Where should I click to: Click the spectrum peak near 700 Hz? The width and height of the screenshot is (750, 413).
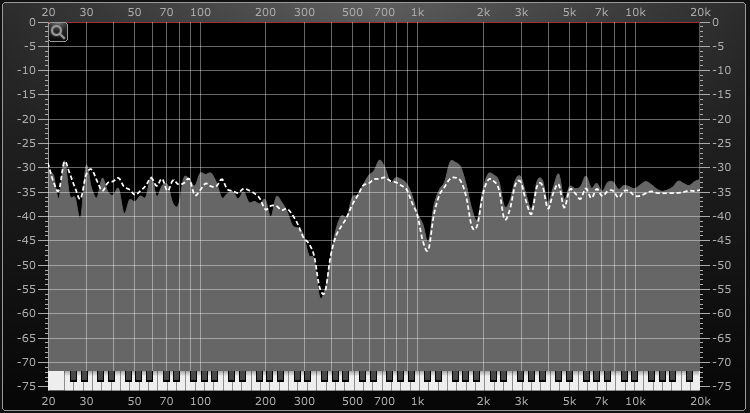pyautogui.click(x=380, y=162)
